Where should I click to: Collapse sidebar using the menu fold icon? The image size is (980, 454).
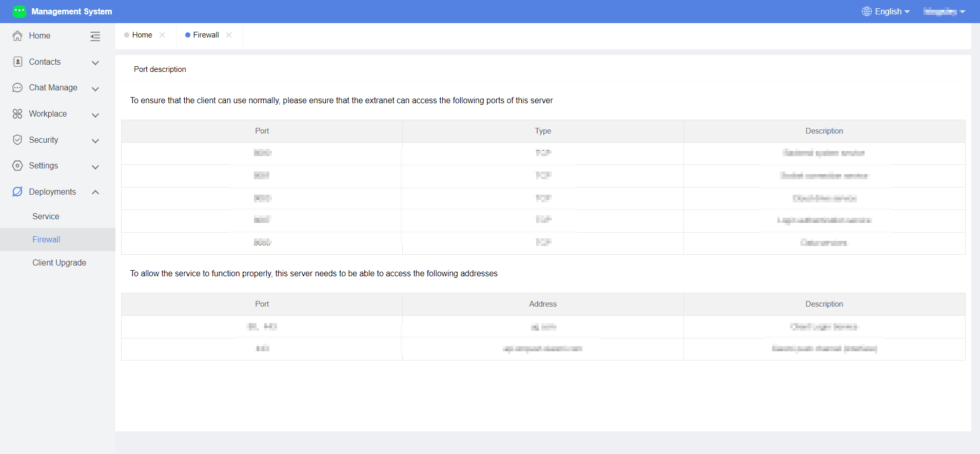pyautogui.click(x=95, y=36)
